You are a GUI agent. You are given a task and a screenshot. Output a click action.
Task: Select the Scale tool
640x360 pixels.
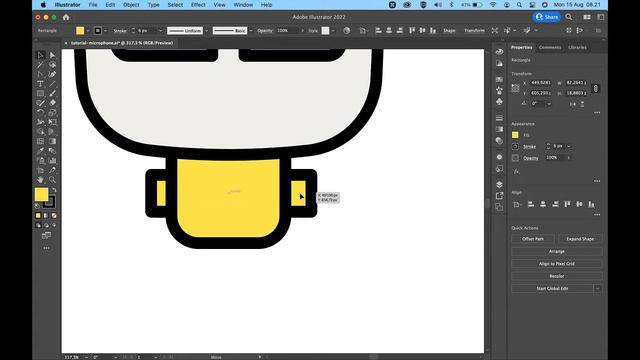click(53, 113)
